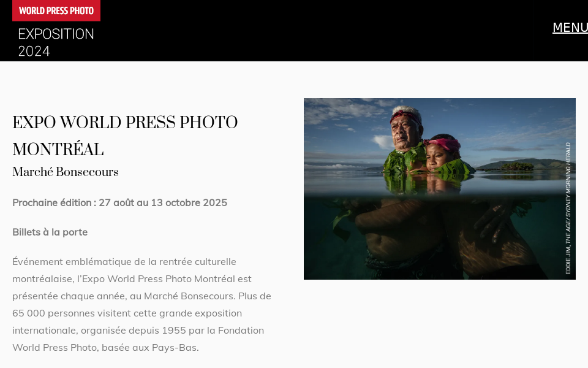Click the Événement emblématique paragraph's first line
588x368 pixels.
pyautogui.click(x=124, y=262)
